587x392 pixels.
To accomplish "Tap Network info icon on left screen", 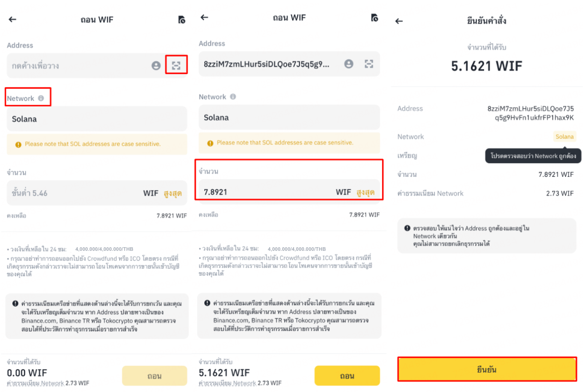I will (x=41, y=98).
